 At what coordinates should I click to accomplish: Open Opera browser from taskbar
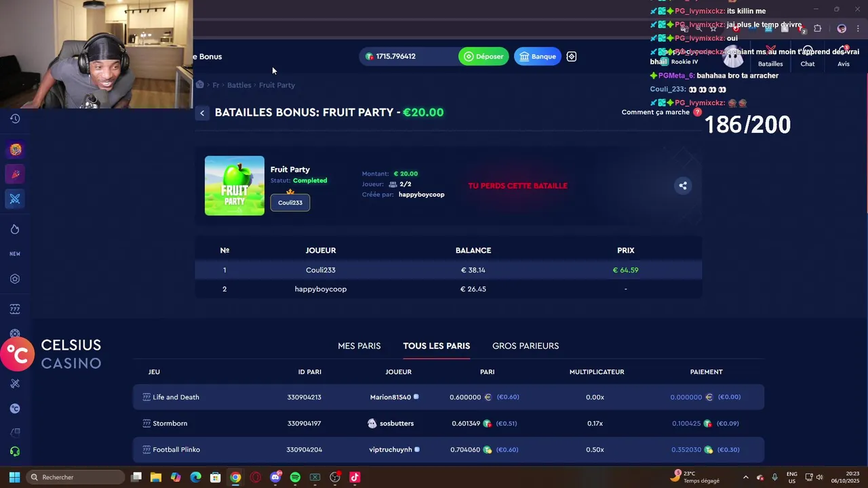coord(255,477)
